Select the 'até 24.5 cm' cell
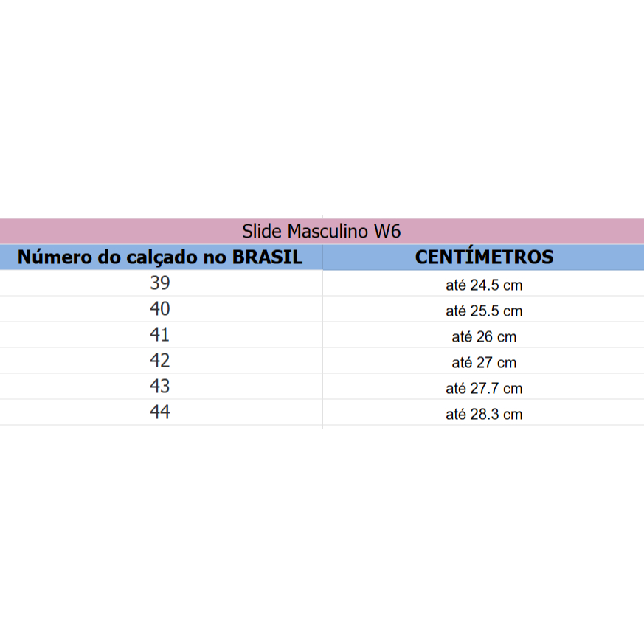This screenshot has height=644, width=644. (484, 285)
